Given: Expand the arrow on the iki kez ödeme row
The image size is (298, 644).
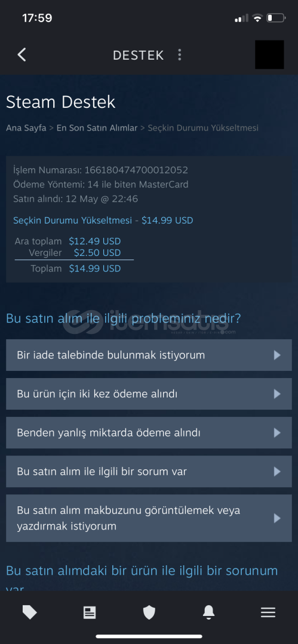Looking at the screenshot, I should click(277, 394).
